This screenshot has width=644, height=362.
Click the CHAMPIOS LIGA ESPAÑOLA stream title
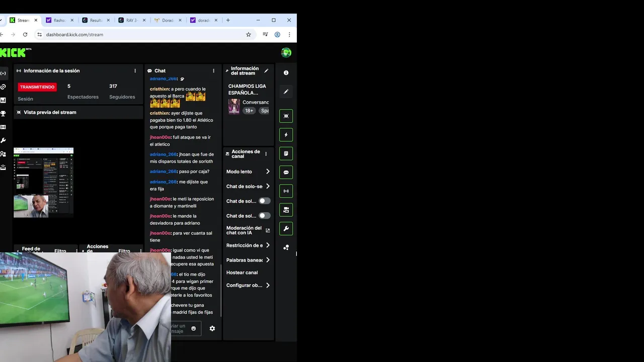click(247, 89)
